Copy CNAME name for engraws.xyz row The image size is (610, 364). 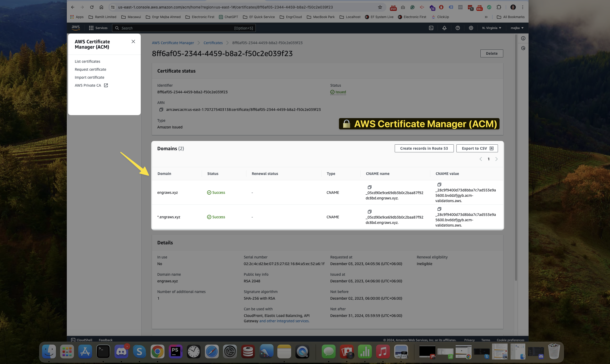point(369,187)
